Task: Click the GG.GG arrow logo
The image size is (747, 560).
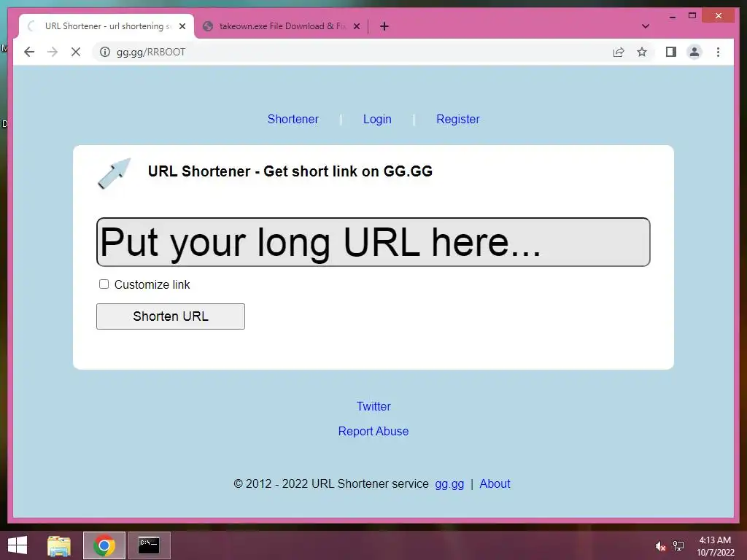Action: [115, 174]
